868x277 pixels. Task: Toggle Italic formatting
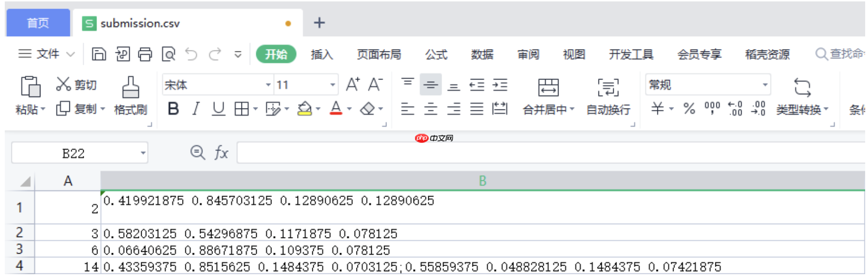coord(195,109)
